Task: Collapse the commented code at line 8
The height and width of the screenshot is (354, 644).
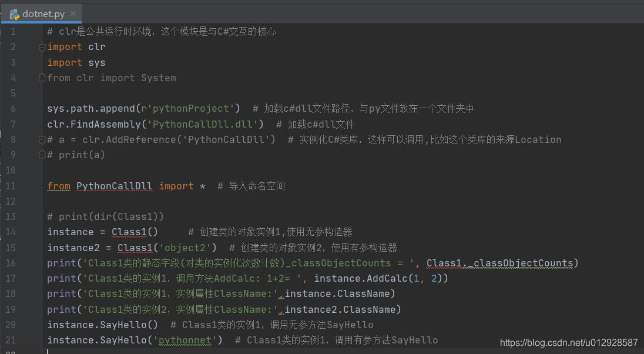Action: 41,139
